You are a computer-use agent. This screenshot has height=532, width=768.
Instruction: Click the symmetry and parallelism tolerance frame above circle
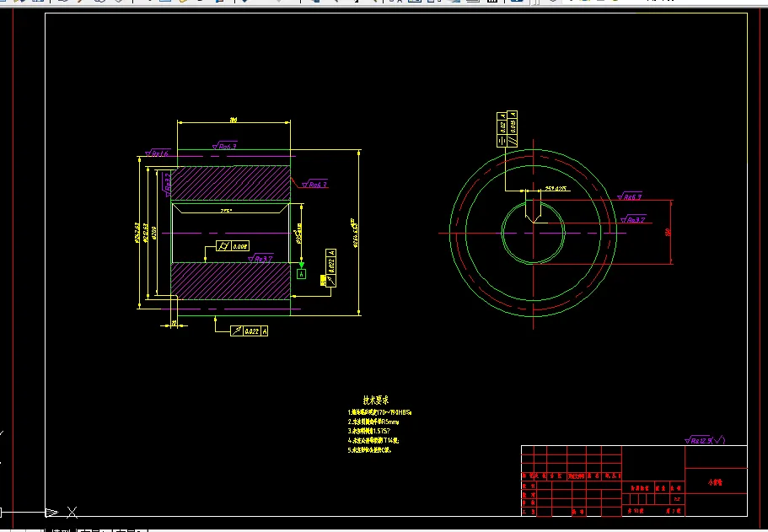(507, 129)
